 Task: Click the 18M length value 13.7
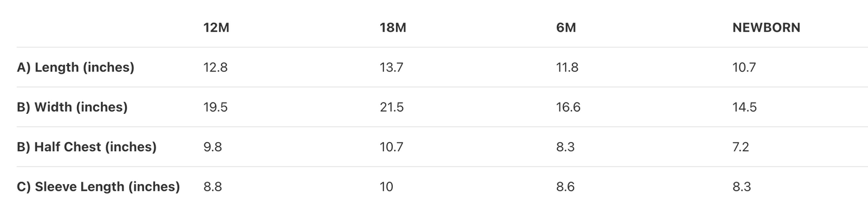[x=392, y=67]
